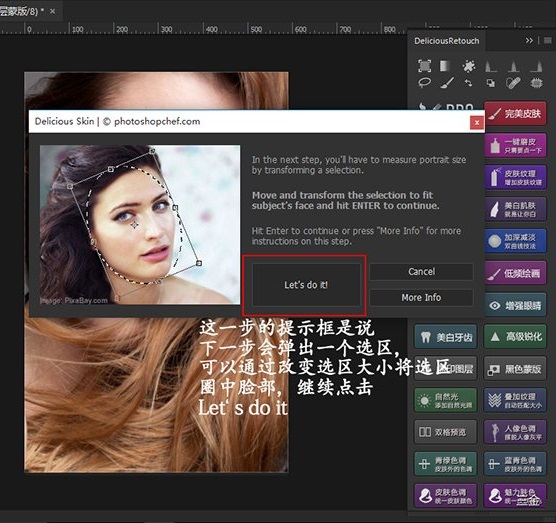Screen dimensions: 556x523
Task: Close the document tab ending in 蒙版/8
Action: [52, 11]
